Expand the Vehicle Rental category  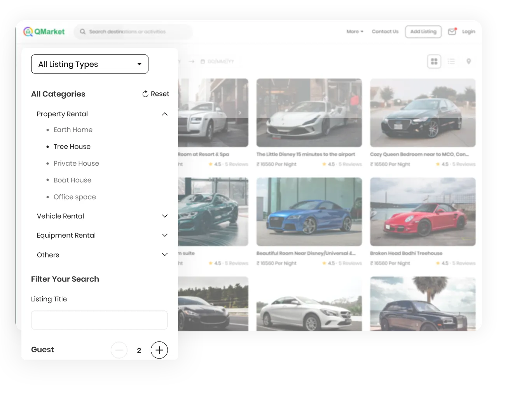(165, 216)
